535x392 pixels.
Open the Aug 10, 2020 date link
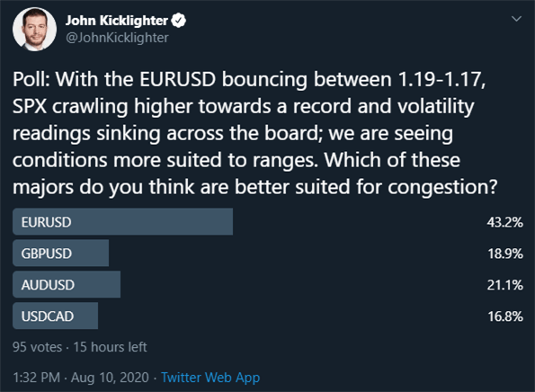click(x=110, y=378)
